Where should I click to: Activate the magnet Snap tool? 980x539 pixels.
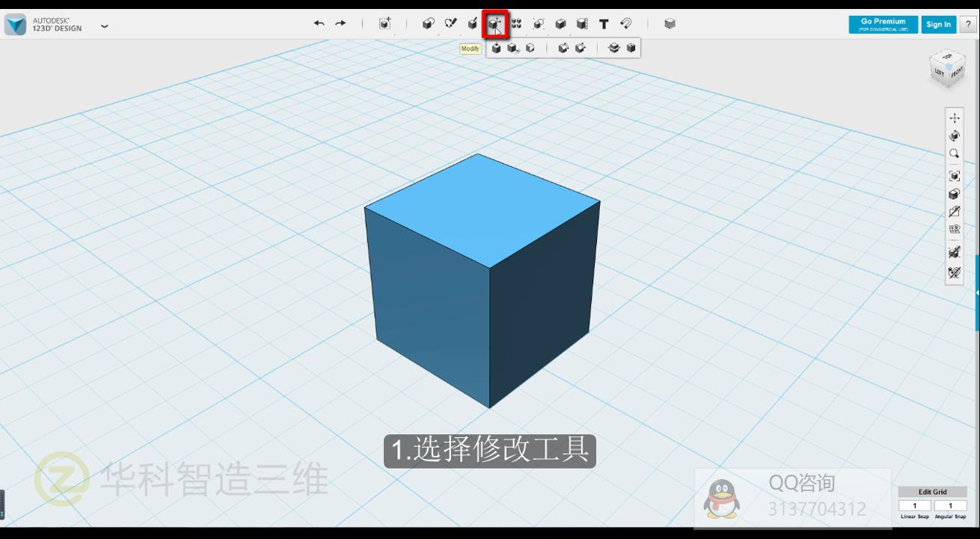[626, 24]
